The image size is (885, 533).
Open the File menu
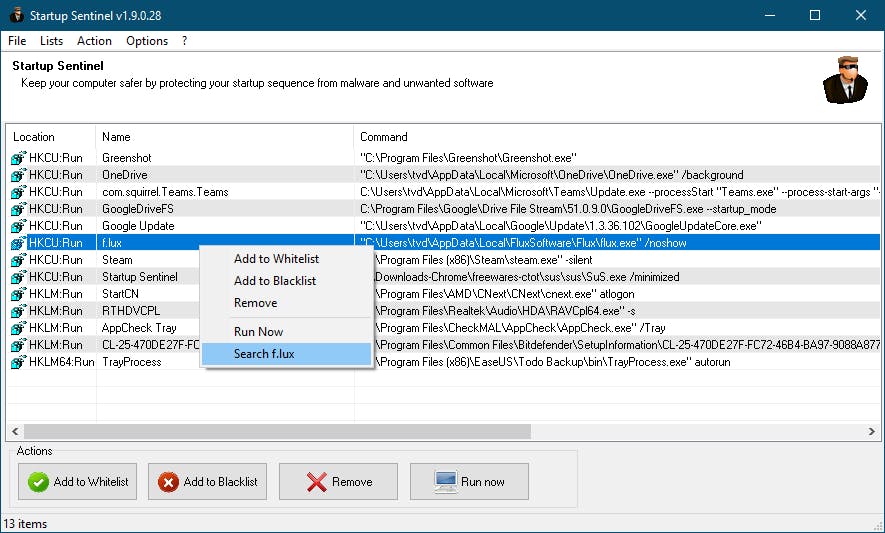click(x=17, y=41)
